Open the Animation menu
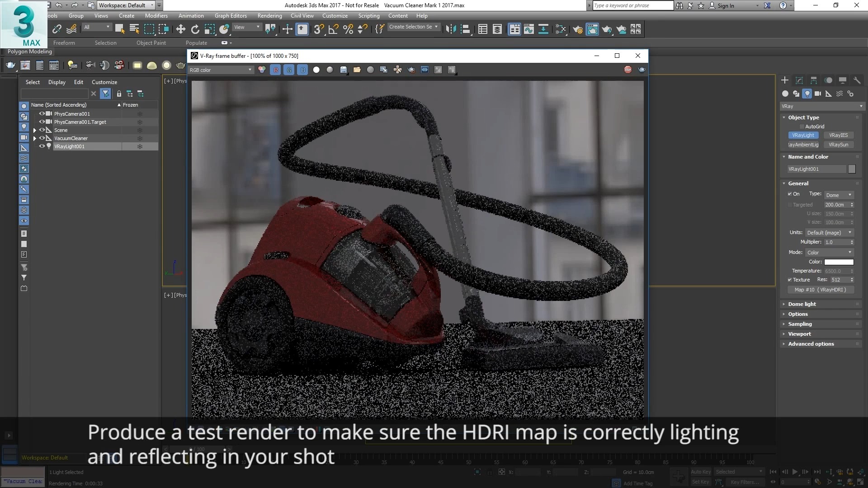This screenshot has width=868, height=488. [x=191, y=15]
